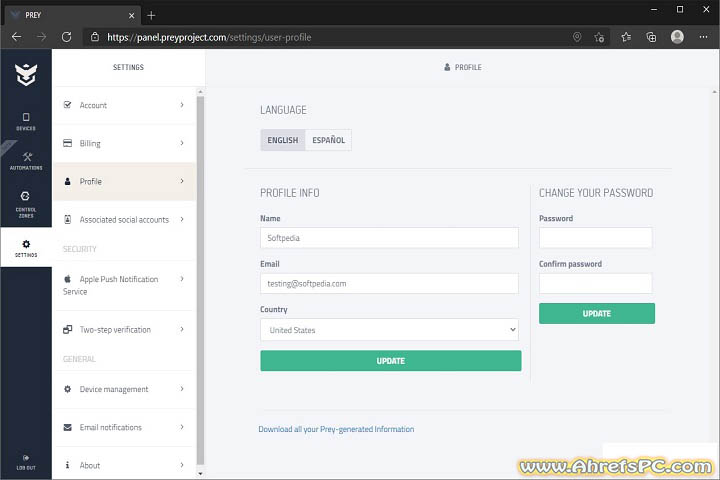
Task: Click the Confirm password field
Action: coord(595,284)
